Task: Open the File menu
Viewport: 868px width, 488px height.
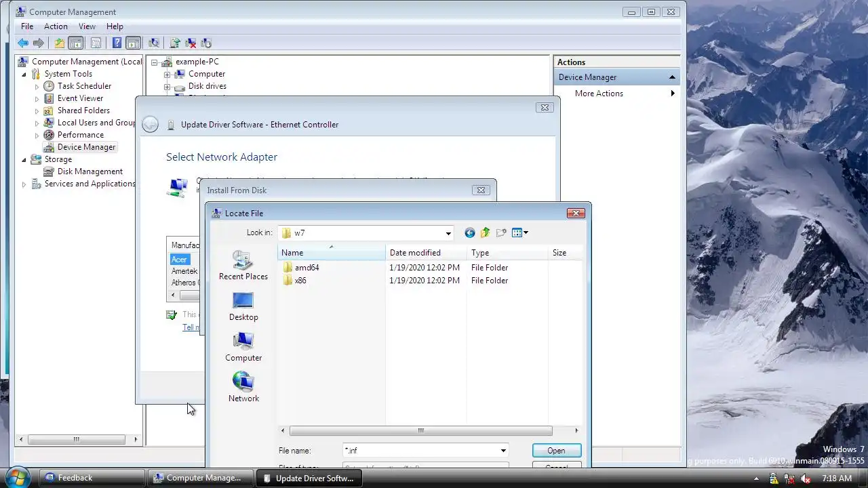Action: point(27,26)
